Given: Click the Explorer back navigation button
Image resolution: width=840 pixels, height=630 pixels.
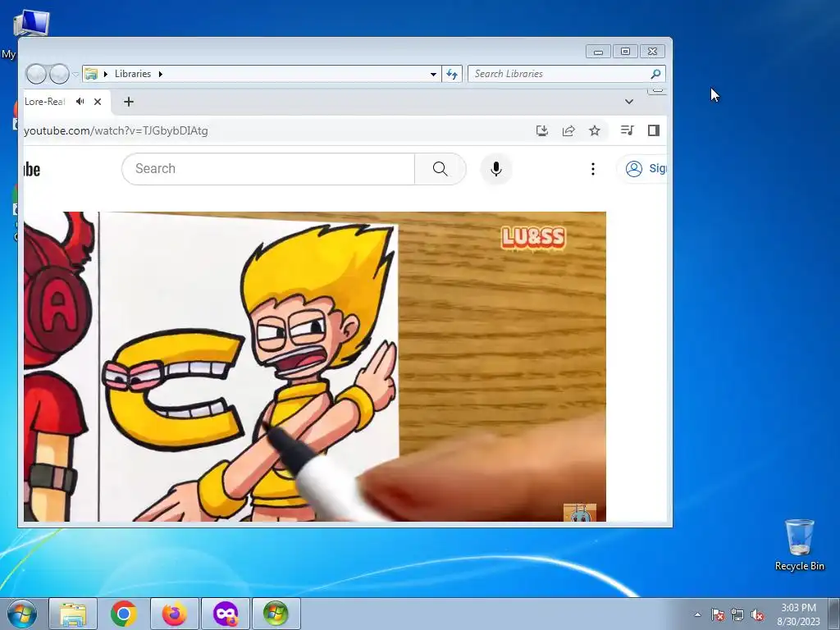Looking at the screenshot, I should click(x=36, y=74).
